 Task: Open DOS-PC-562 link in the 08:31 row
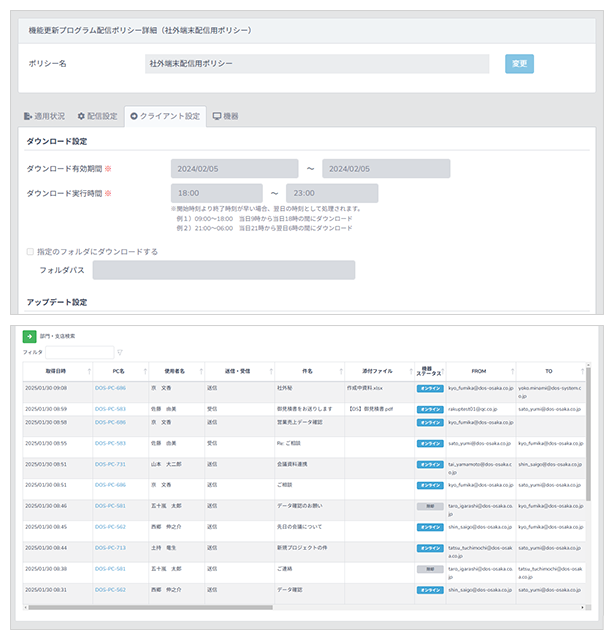[x=110, y=590]
